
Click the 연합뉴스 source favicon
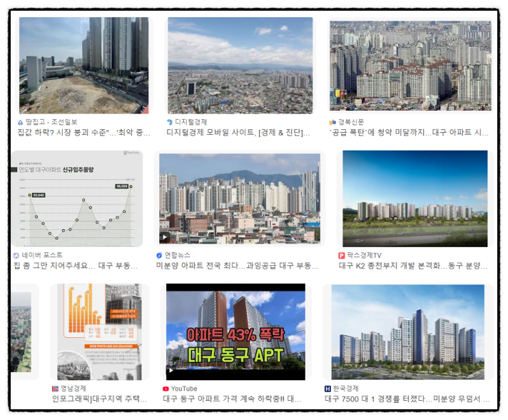pyautogui.click(x=159, y=255)
